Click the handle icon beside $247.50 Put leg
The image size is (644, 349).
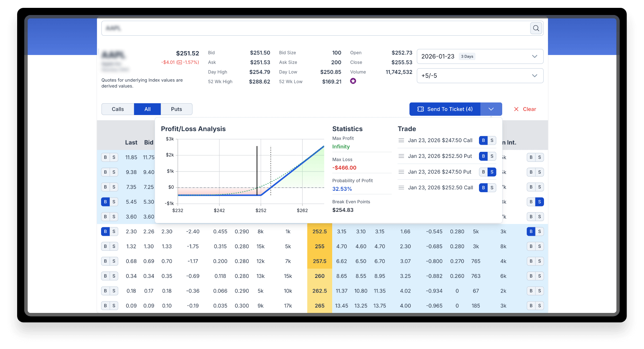click(401, 172)
